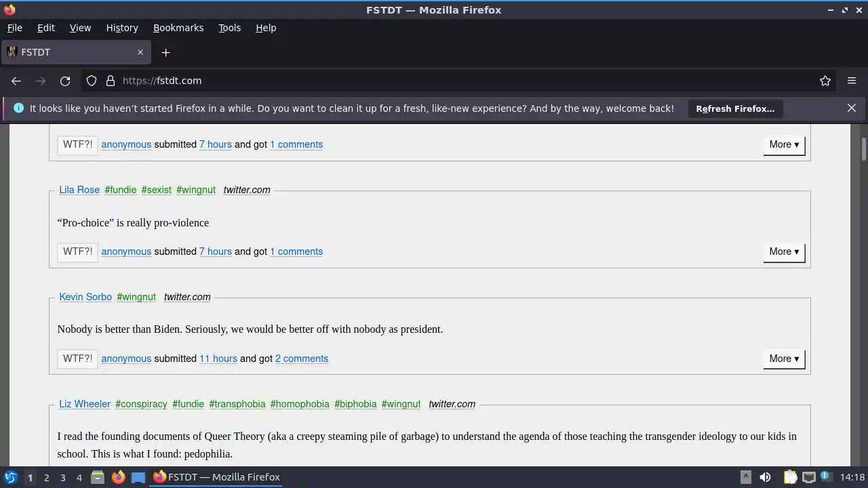
Task: Vote WTF?! on Lila Rose quote
Action: (77, 251)
